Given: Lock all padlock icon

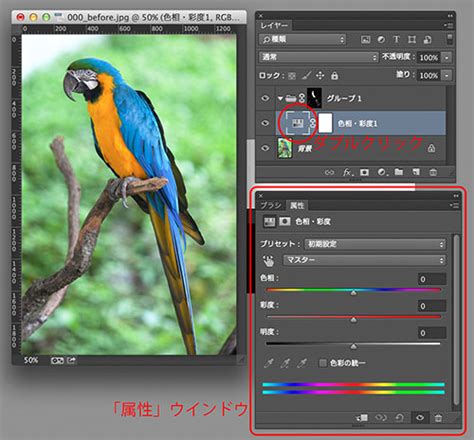Looking at the screenshot, I should click(334, 76).
